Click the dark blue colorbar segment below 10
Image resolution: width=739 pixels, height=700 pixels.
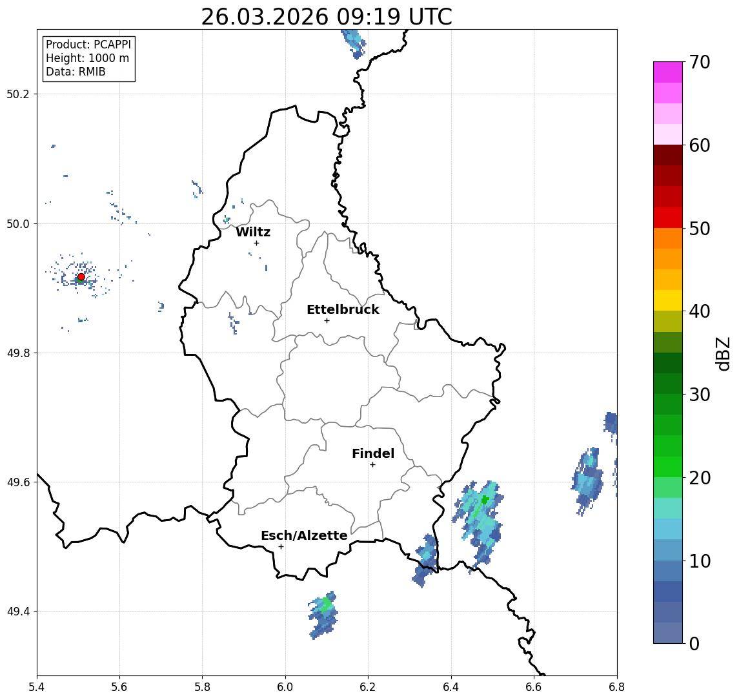point(668,591)
